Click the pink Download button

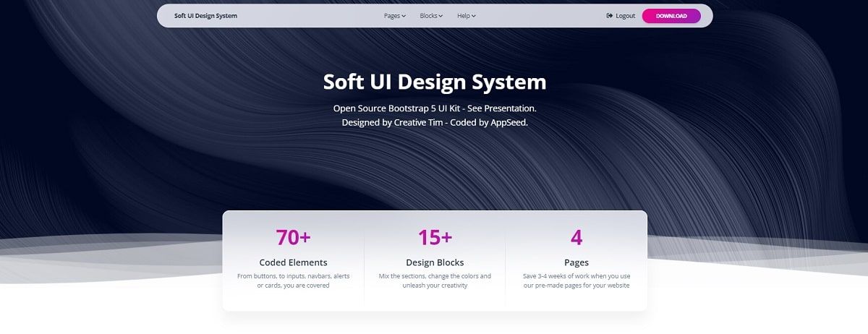tap(671, 16)
